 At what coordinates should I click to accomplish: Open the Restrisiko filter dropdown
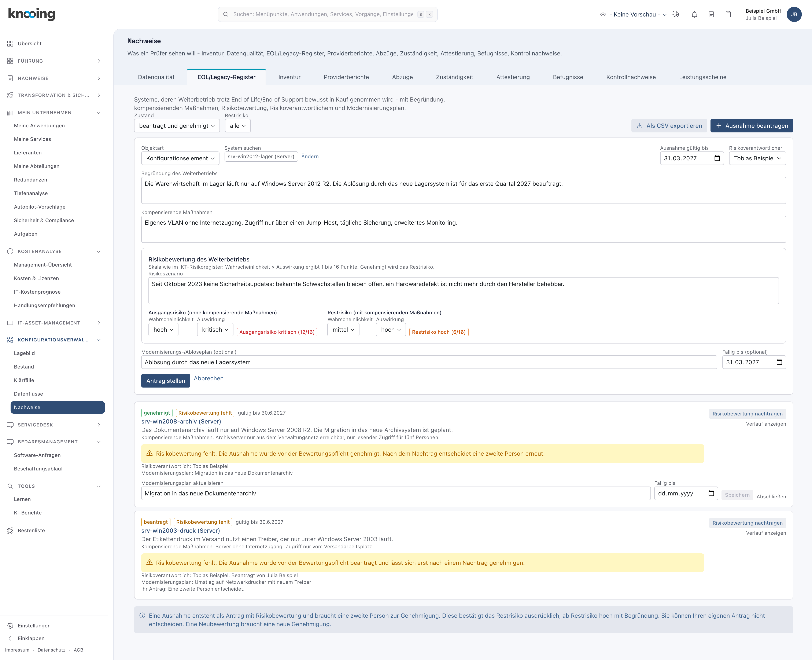pyautogui.click(x=237, y=125)
